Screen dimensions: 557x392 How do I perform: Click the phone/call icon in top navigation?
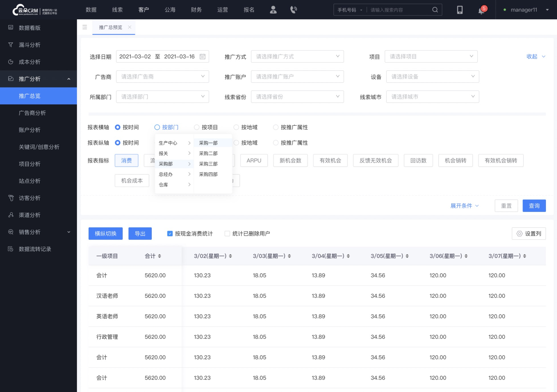(x=293, y=9)
